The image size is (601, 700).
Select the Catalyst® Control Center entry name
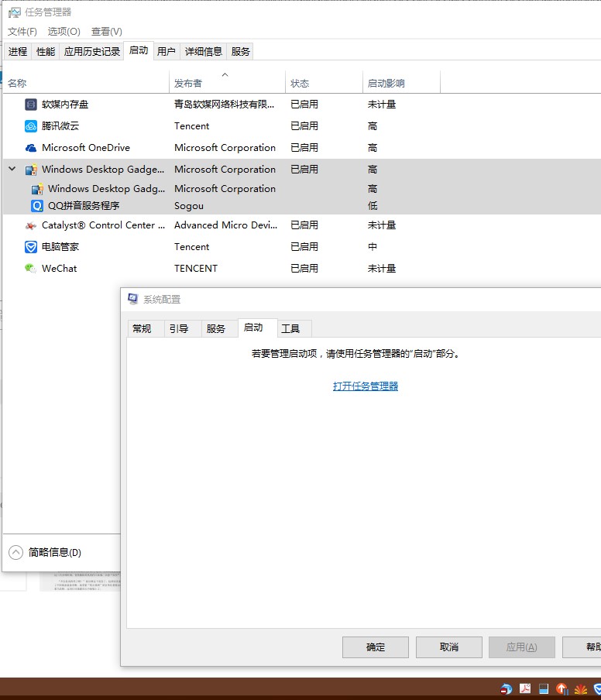104,225
